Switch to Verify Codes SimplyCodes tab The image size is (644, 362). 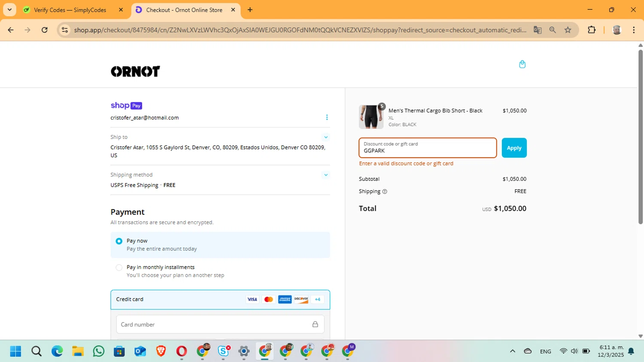pos(70,10)
